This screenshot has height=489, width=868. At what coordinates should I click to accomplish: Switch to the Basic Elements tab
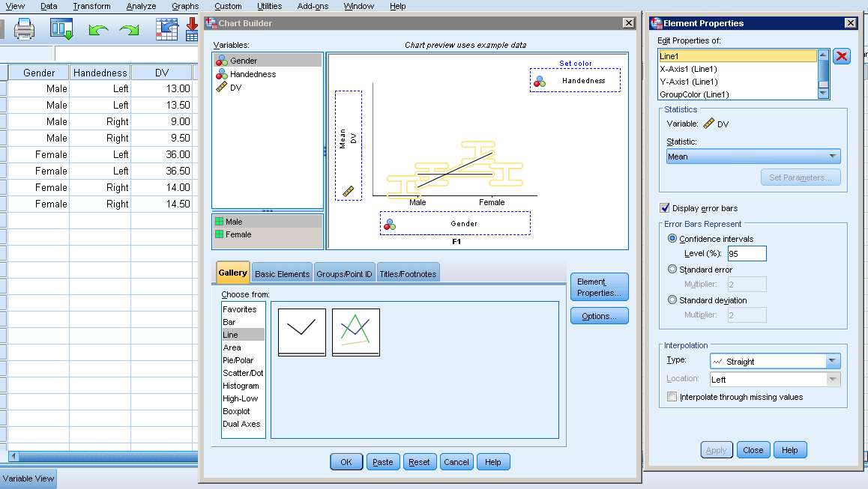[x=282, y=274]
